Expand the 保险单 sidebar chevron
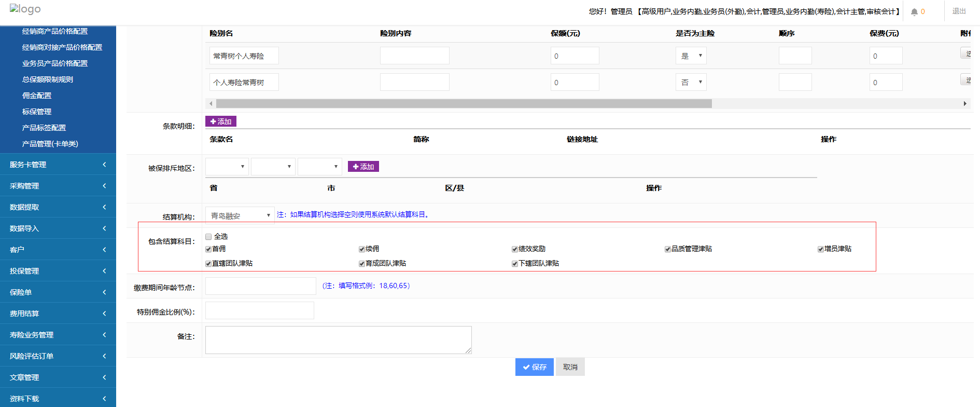980x407 pixels. (104, 292)
